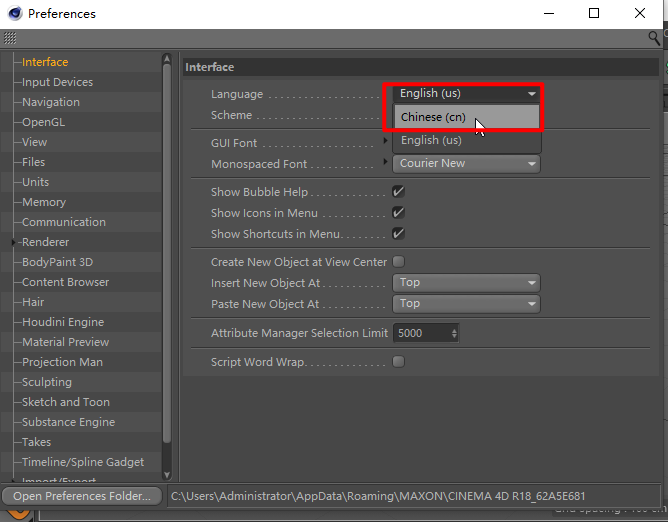Click the dotted grip icon under title bar

click(x=10, y=38)
